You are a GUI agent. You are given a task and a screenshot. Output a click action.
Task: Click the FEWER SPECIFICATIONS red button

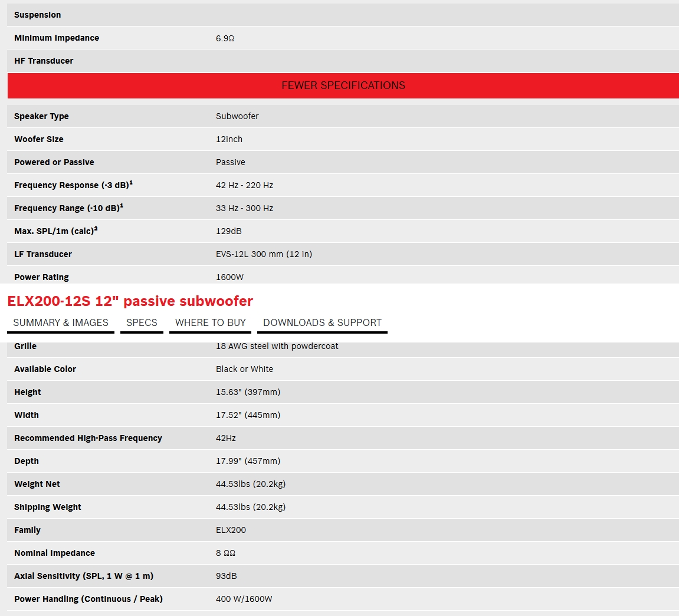point(343,85)
